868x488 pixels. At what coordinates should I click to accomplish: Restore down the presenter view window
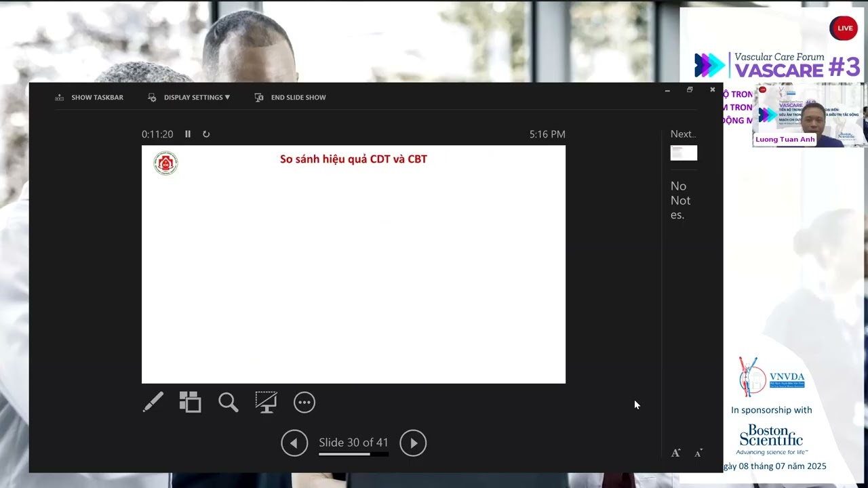[x=690, y=89]
